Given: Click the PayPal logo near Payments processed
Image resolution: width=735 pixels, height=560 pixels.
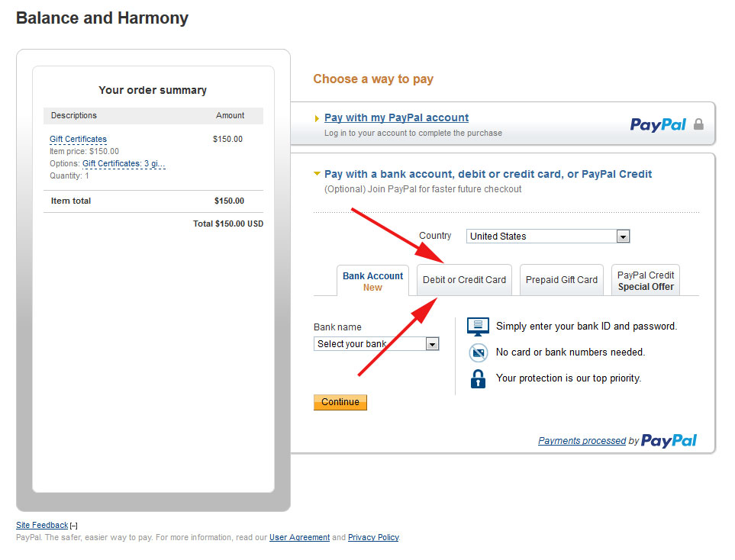Looking at the screenshot, I should [669, 440].
